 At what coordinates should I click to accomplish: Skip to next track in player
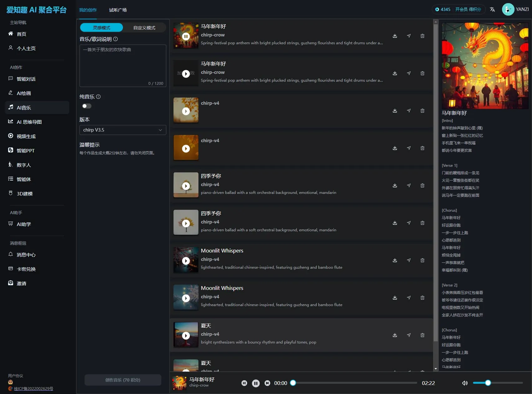pos(267,383)
